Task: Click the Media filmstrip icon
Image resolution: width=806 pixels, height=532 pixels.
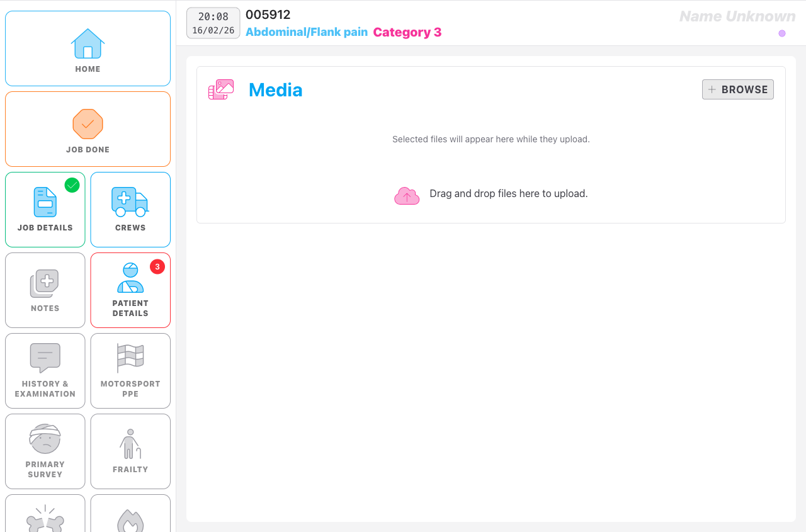Action: click(220, 89)
